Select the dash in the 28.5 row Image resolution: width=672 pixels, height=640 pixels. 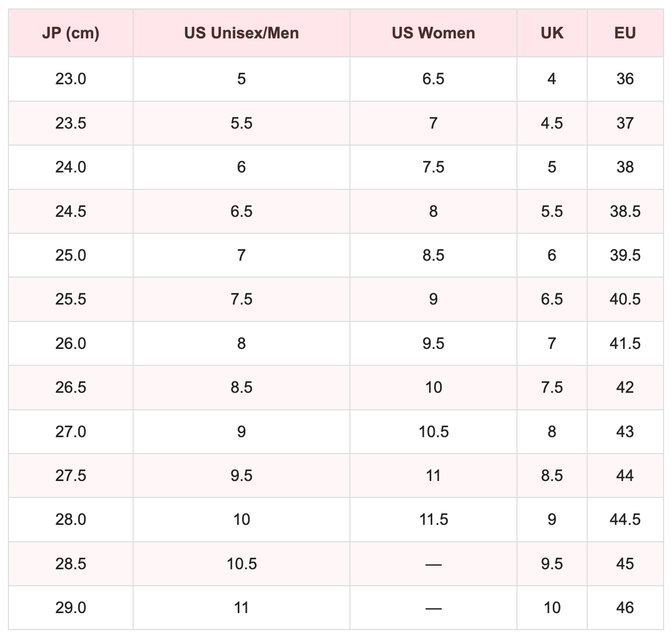pyautogui.click(x=433, y=564)
